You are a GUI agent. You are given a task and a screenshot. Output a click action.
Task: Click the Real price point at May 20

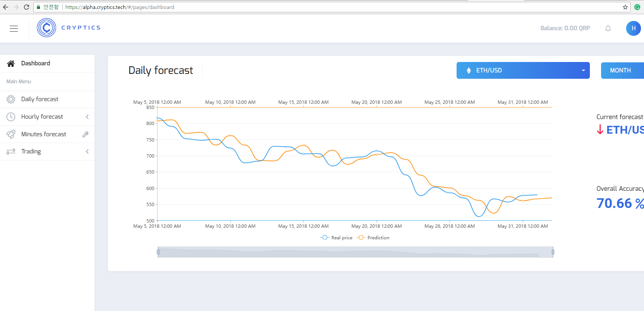376,151
